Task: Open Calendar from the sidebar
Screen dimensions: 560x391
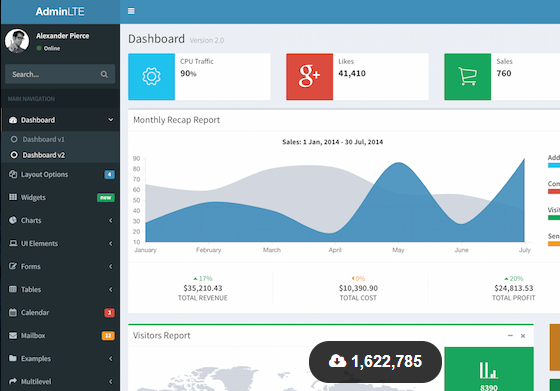Action: coord(60,312)
